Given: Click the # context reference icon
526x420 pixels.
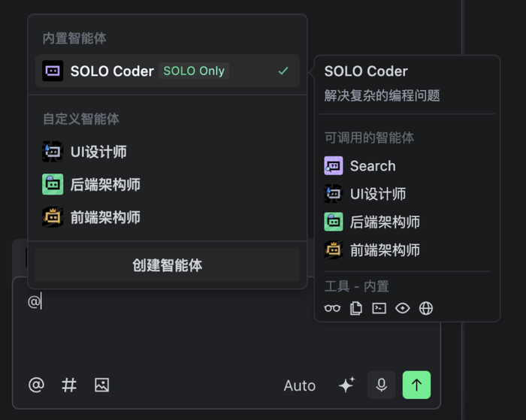Looking at the screenshot, I should pos(69,385).
